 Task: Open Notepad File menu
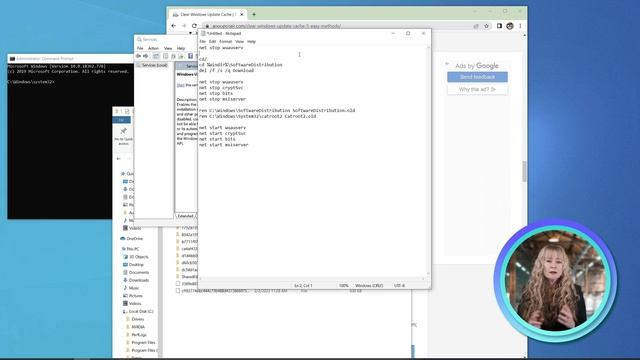203,42
